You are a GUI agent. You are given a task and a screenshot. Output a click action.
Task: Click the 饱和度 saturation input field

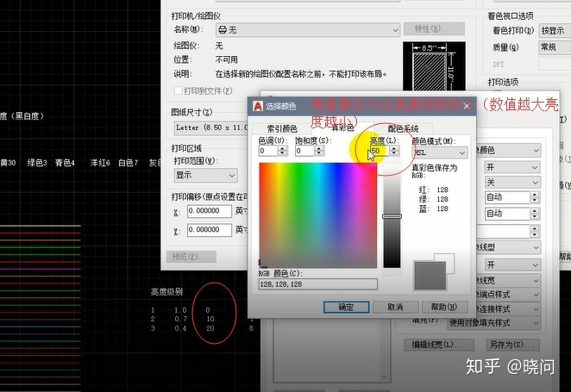(x=304, y=151)
